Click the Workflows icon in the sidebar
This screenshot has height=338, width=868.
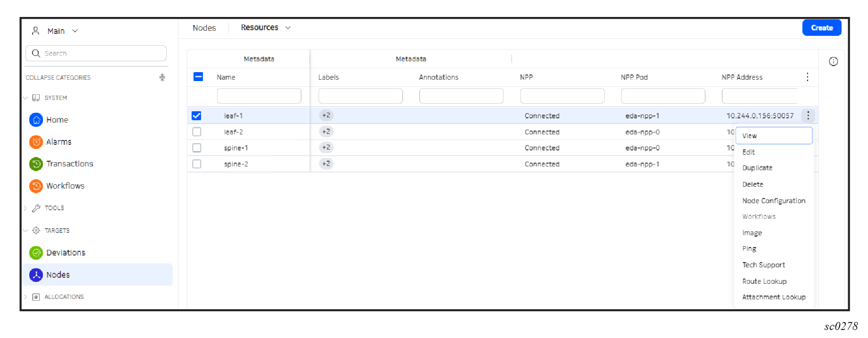(x=36, y=186)
